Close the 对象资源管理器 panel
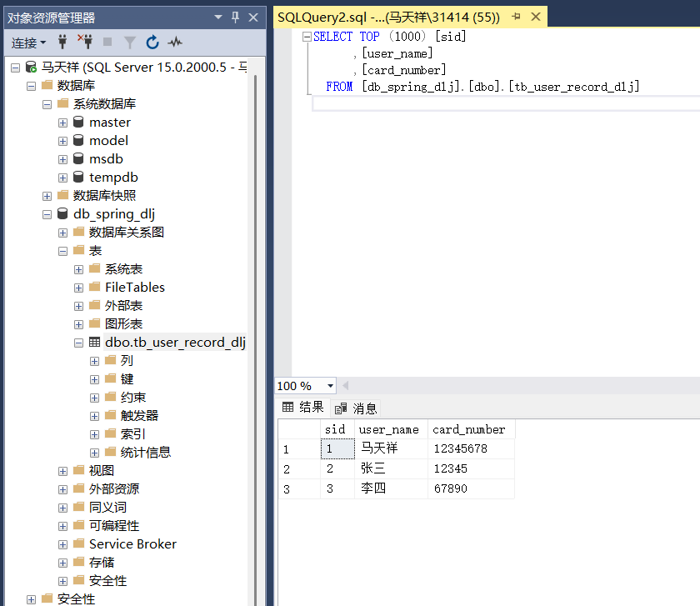 point(253,18)
